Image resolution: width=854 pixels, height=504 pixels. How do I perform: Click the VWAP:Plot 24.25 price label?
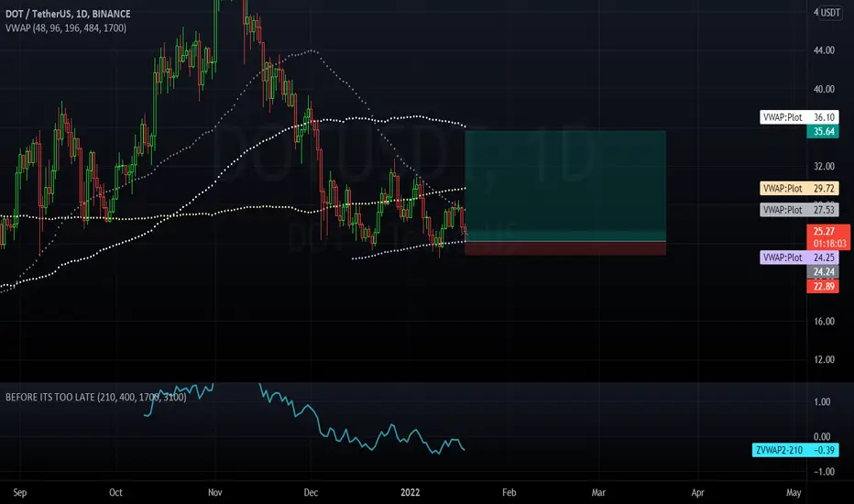click(x=799, y=257)
